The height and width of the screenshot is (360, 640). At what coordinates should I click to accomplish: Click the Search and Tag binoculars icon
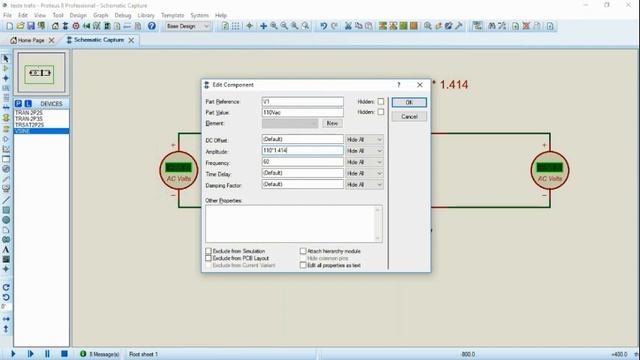pyautogui.click(x=492, y=26)
